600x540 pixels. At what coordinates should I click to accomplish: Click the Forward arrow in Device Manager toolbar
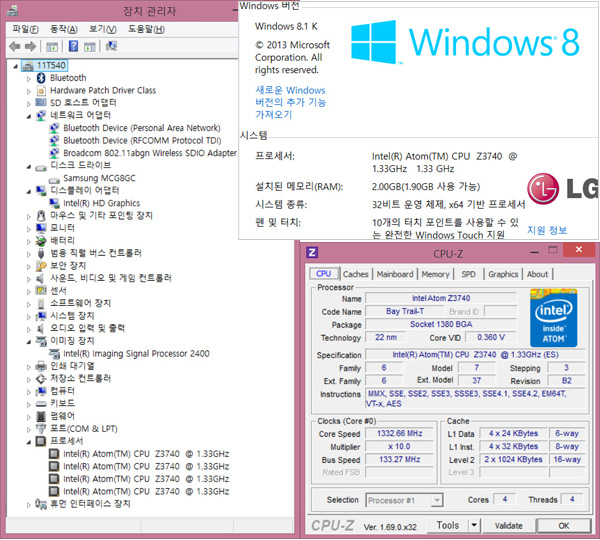click(x=31, y=47)
